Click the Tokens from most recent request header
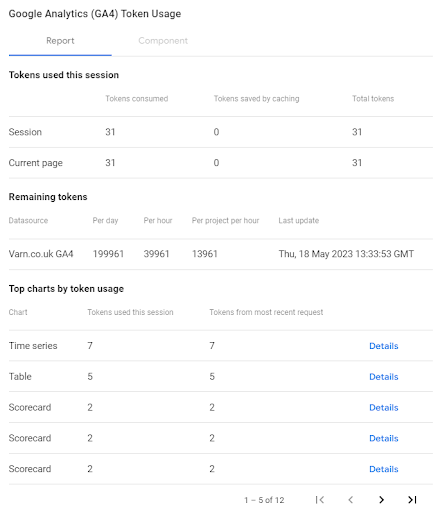 tap(266, 312)
